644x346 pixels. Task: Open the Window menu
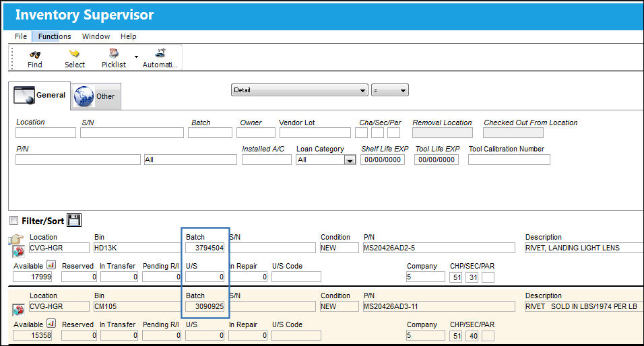coord(96,36)
